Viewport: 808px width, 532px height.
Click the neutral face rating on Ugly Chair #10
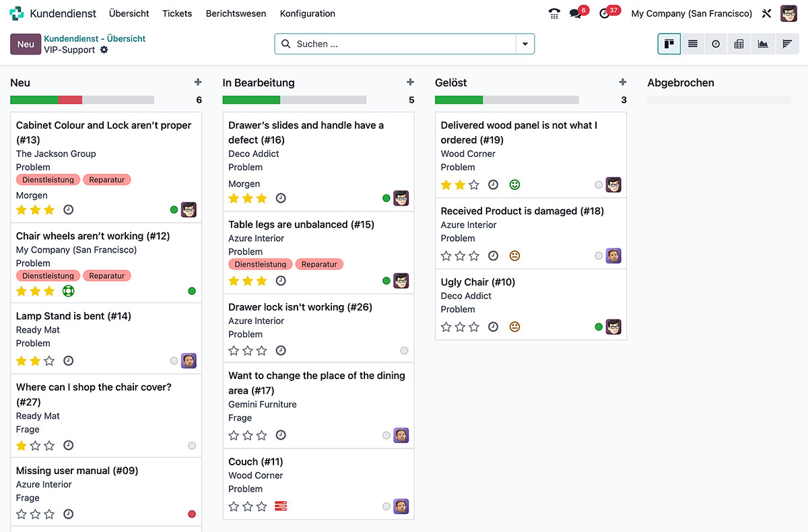(x=514, y=327)
